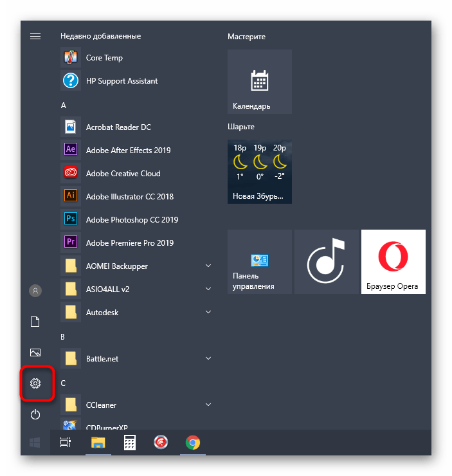Open Task View on the taskbar

(66, 443)
